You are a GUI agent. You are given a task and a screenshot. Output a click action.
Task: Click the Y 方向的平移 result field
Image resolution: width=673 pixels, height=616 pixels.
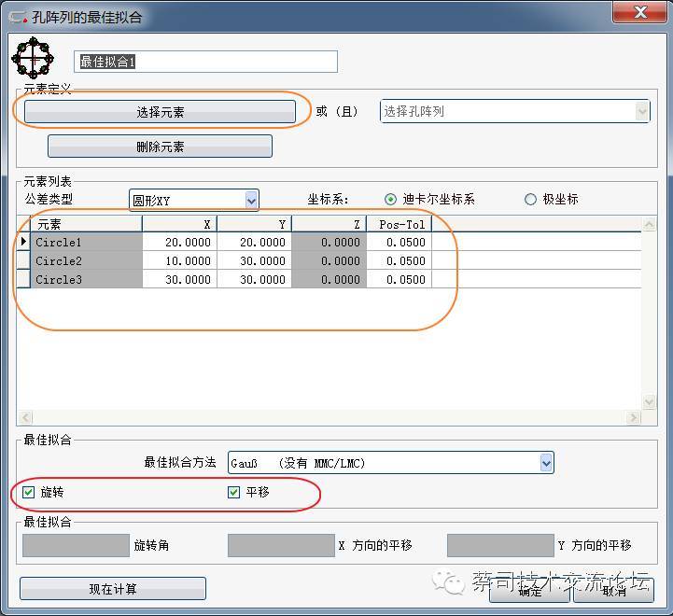tap(500, 545)
